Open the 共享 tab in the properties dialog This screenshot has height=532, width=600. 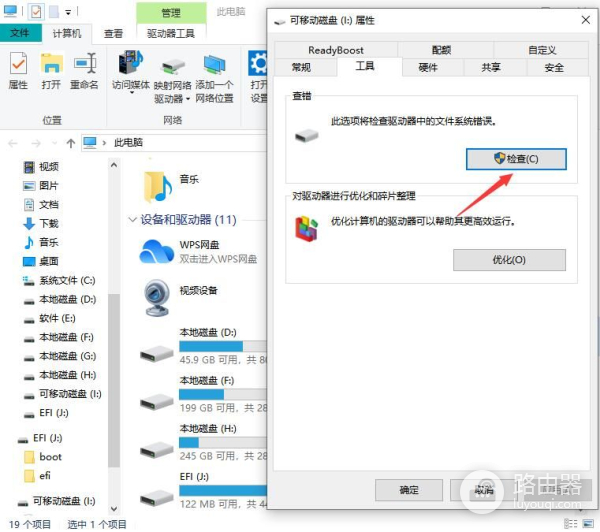point(491,68)
